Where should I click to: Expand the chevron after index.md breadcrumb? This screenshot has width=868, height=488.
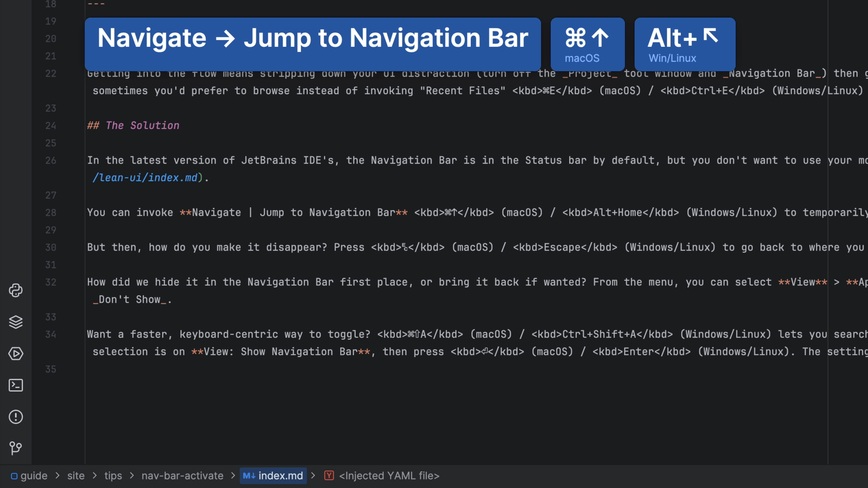pos(313,476)
